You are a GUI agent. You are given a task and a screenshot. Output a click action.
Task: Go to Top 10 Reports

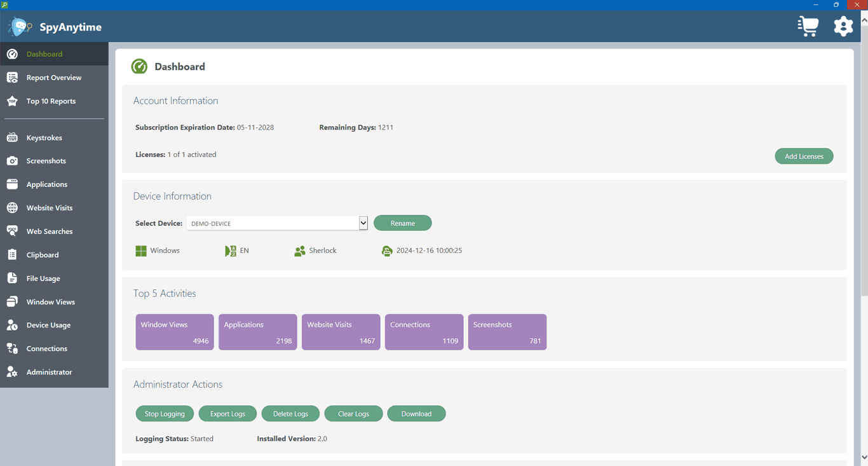pos(54,101)
